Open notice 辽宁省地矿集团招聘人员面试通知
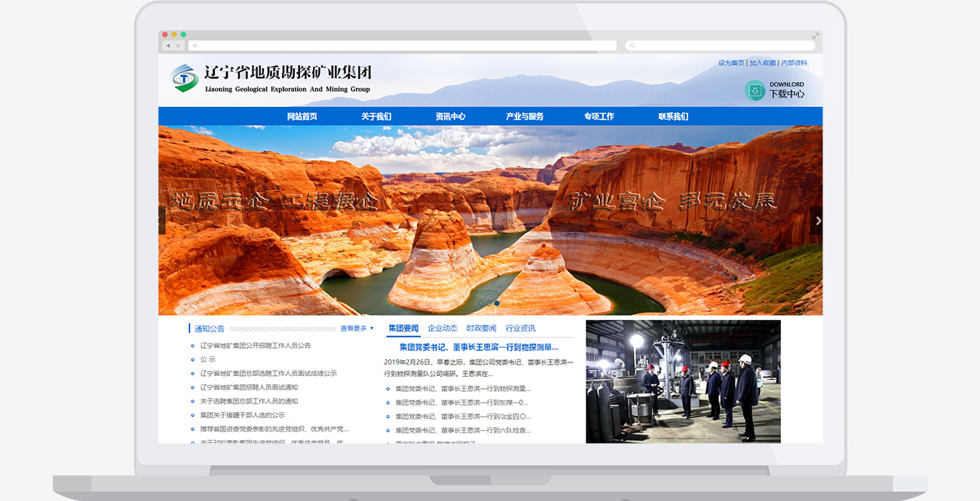Screen dimensions: 980x501 tap(249, 387)
